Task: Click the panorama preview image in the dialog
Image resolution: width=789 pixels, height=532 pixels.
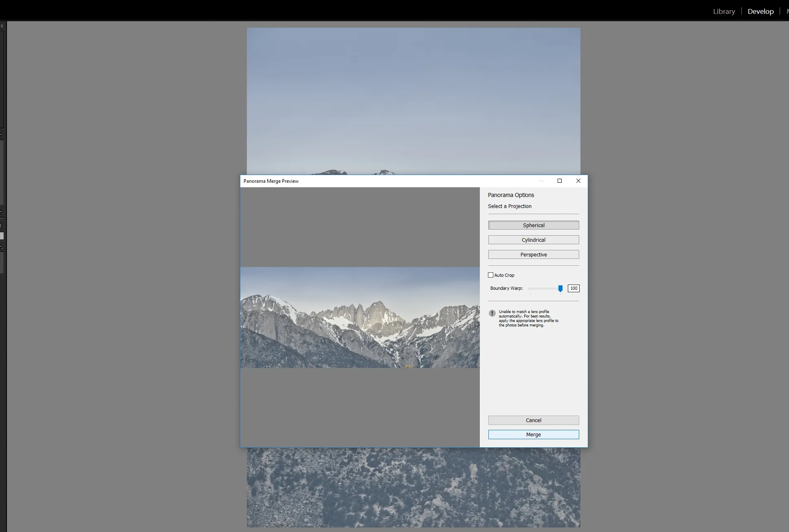Action: (x=360, y=318)
